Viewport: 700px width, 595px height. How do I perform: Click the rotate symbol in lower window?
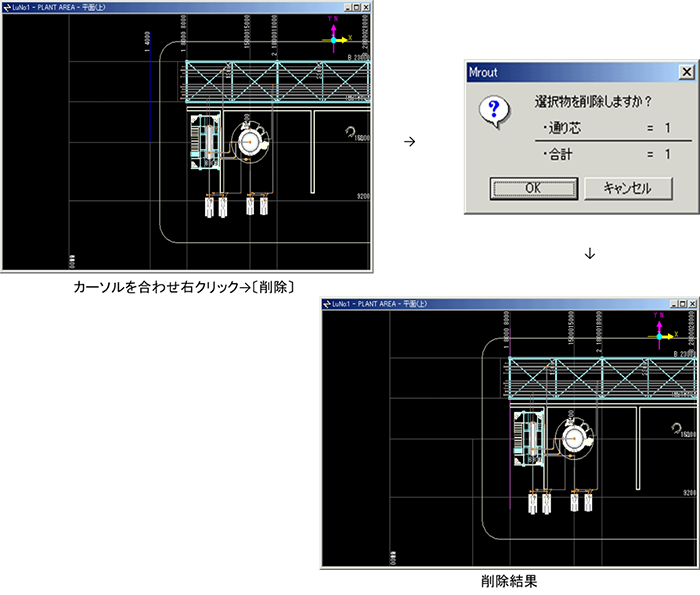[x=673, y=428]
